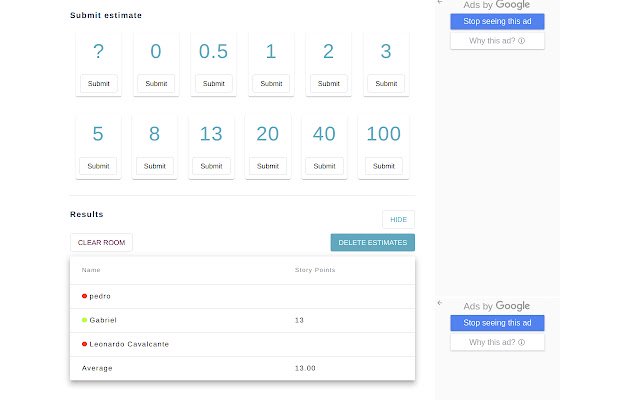The width and height of the screenshot is (640, 400).
Task: Click bottom 'Why this ad?' button
Action: pos(497,342)
